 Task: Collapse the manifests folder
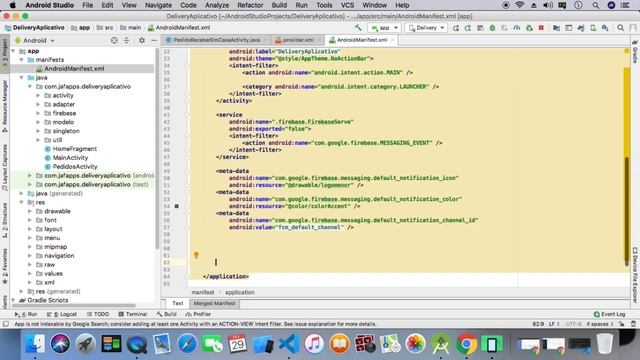pos(22,60)
